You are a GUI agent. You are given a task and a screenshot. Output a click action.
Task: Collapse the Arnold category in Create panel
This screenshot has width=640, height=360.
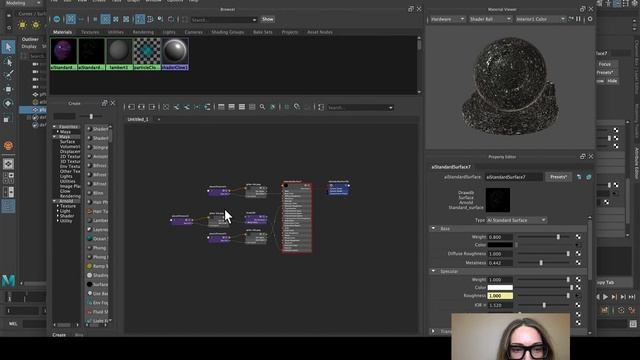[55, 201]
